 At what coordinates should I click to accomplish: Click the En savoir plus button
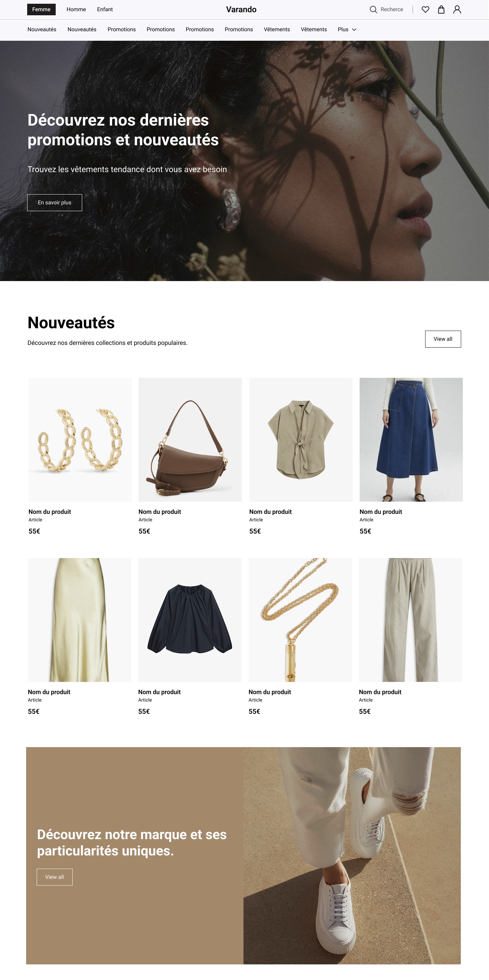(x=54, y=202)
